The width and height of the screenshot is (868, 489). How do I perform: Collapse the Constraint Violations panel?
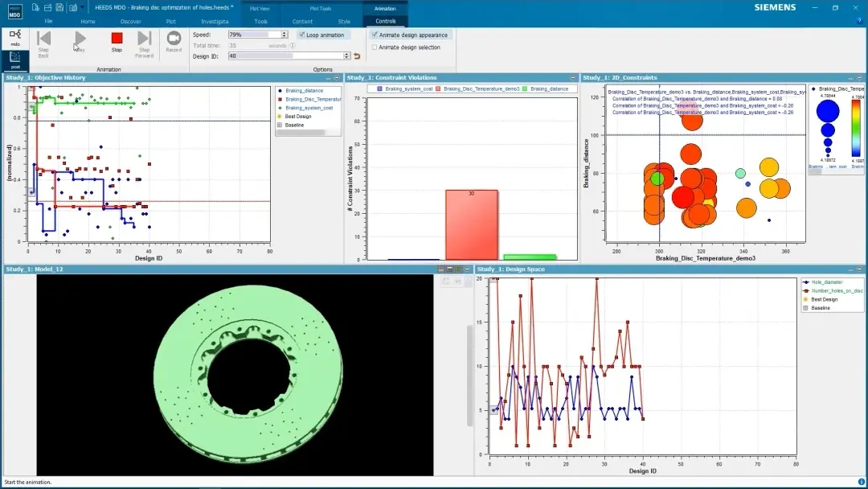pyautogui.click(x=572, y=77)
